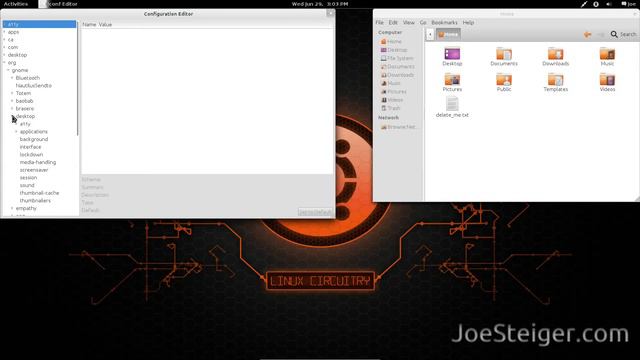The image size is (640, 360).
Task: Select session in the config tree
Action: tap(28, 178)
